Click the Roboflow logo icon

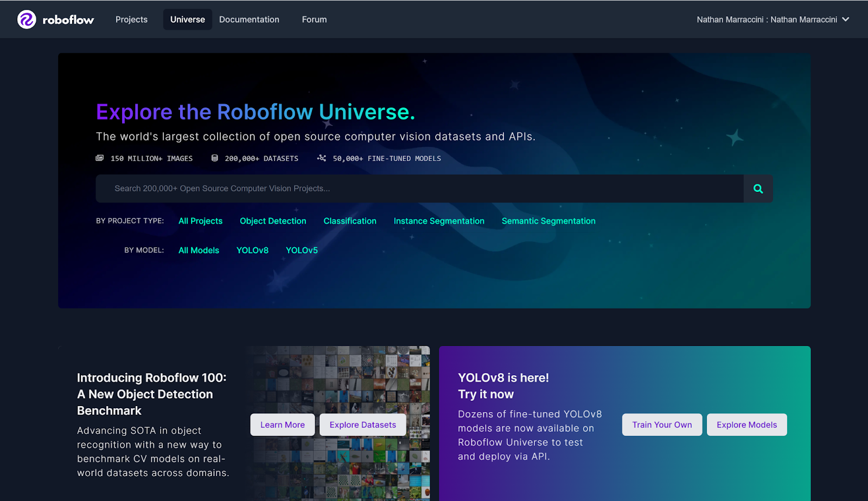(27, 20)
